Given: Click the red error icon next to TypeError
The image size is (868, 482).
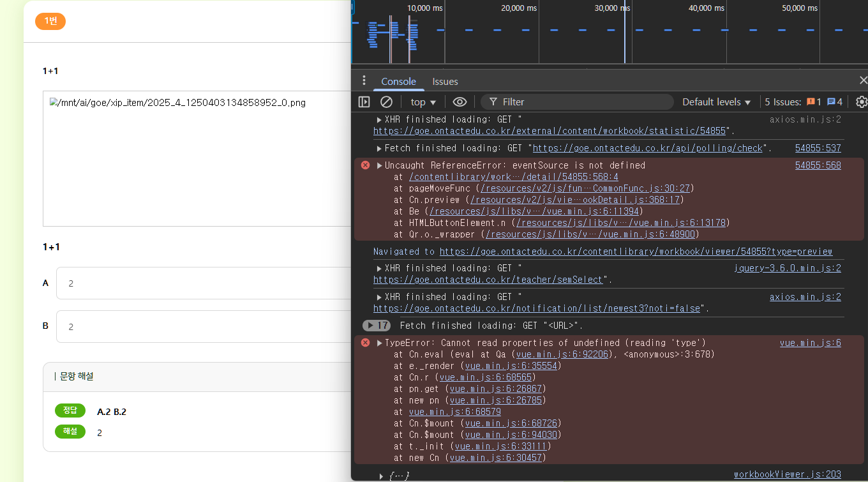Looking at the screenshot, I should coord(365,343).
